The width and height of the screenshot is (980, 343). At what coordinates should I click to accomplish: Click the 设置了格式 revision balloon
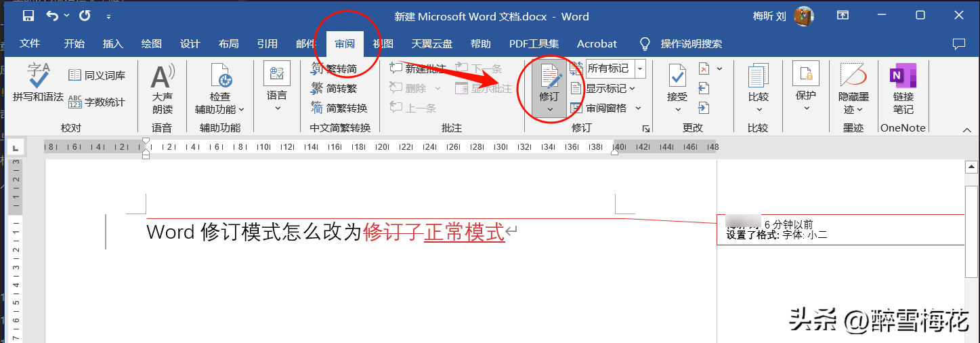pos(840,229)
